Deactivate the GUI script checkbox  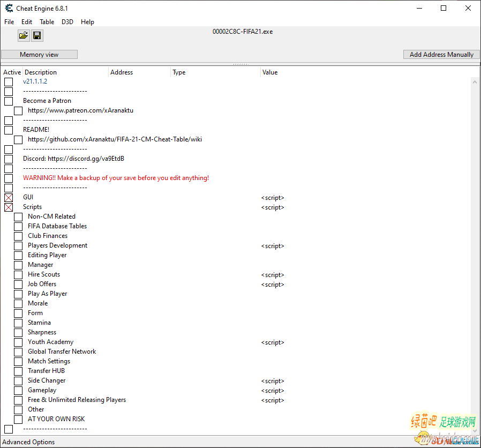[9, 198]
